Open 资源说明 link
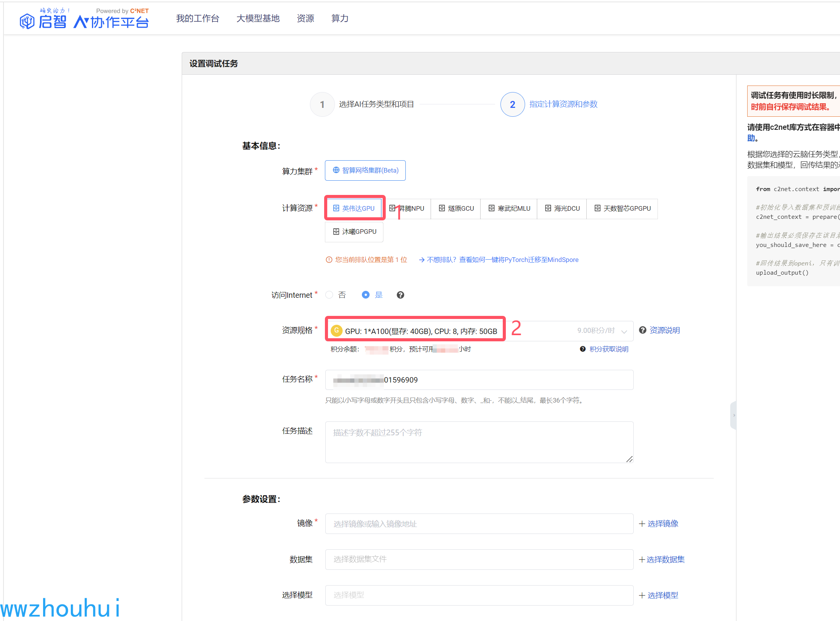The width and height of the screenshot is (840, 621). [665, 330]
